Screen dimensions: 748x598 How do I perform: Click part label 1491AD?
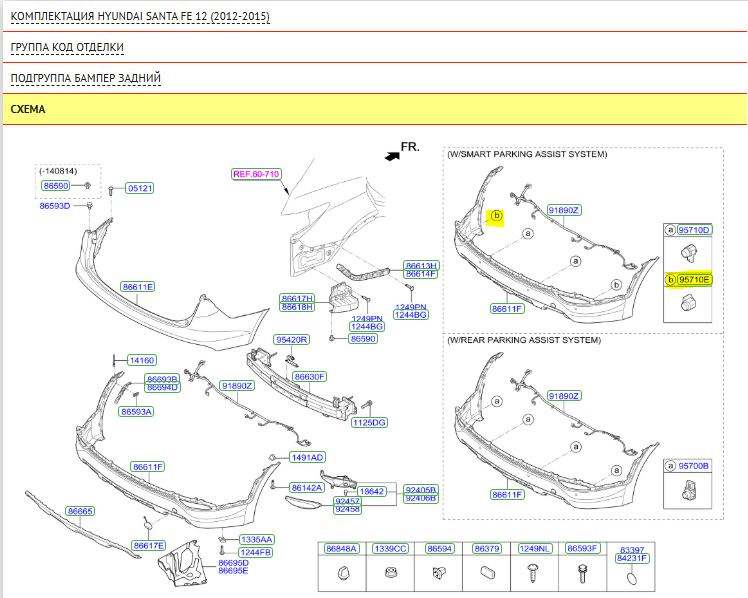(x=307, y=457)
